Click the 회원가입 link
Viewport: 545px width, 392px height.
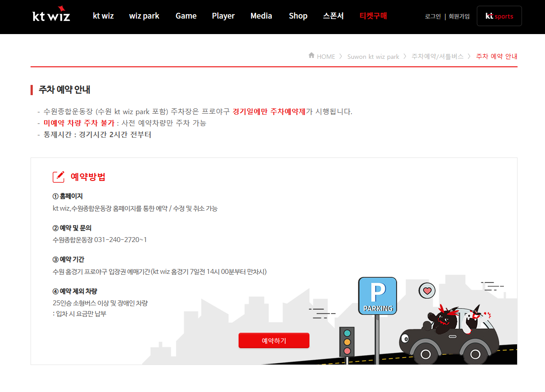pyautogui.click(x=459, y=16)
